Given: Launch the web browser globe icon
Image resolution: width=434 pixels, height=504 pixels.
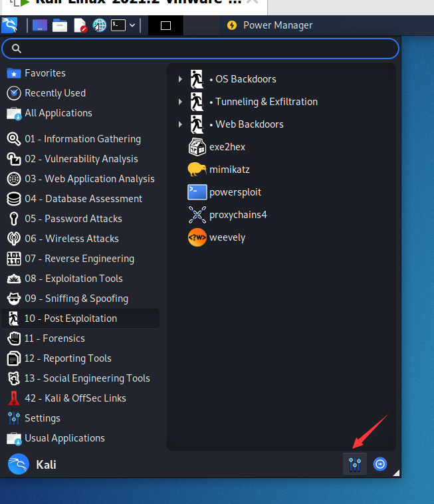Looking at the screenshot, I should [x=100, y=25].
